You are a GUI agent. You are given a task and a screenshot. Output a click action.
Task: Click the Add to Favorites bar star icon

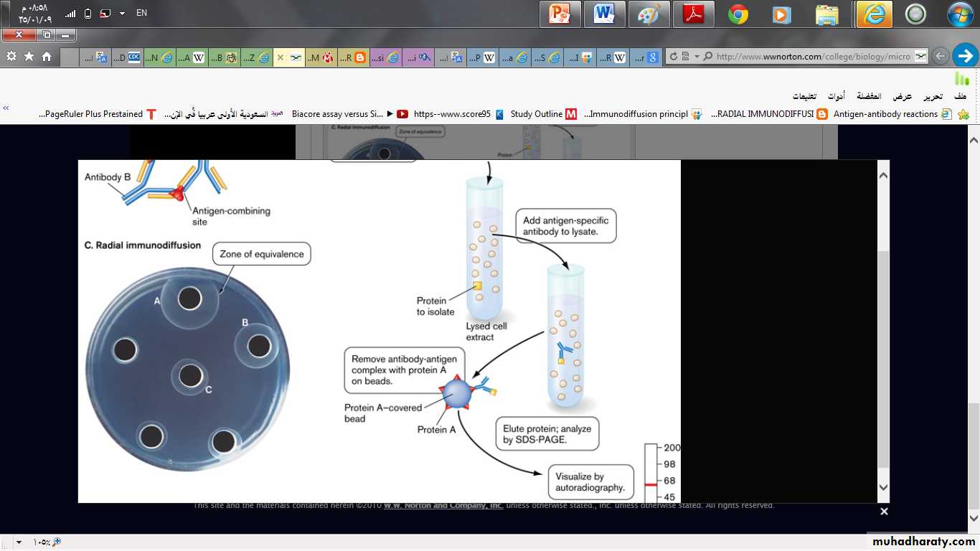click(x=963, y=114)
